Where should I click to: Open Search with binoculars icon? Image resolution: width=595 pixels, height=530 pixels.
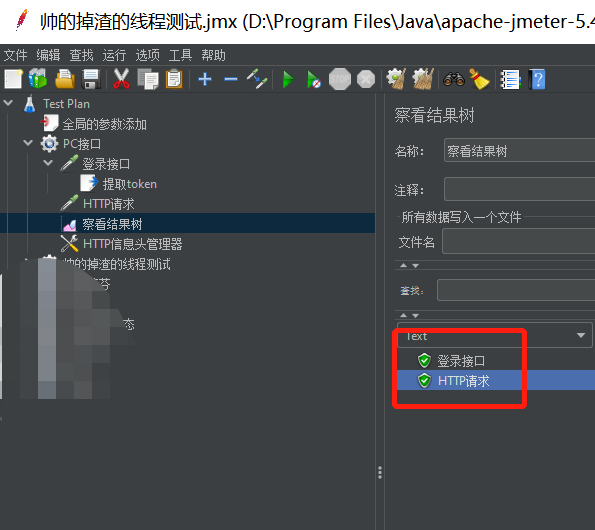[x=454, y=79]
